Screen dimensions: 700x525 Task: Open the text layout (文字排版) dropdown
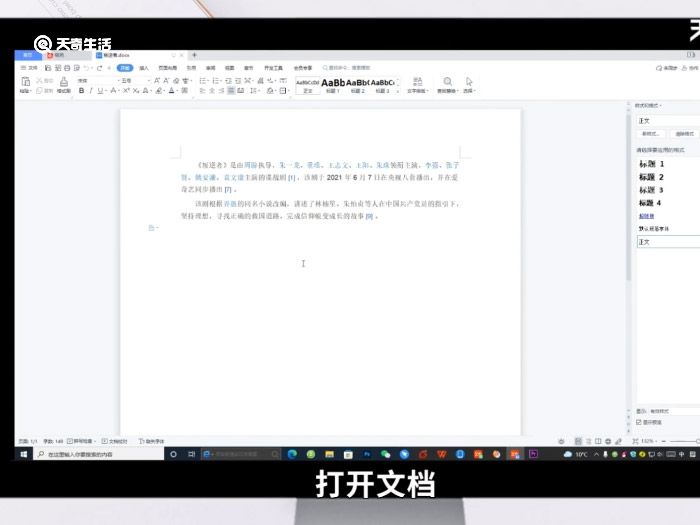point(418,85)
